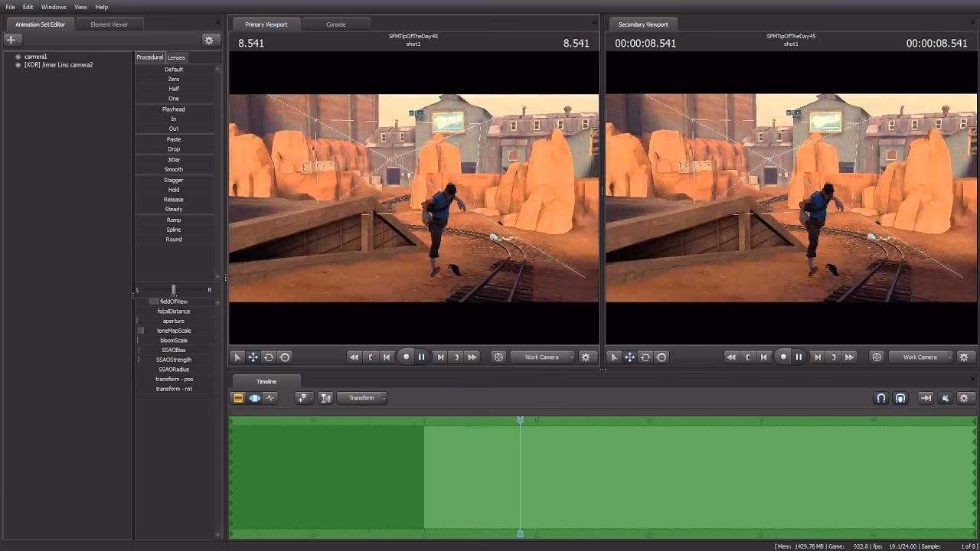The width and height of the screenshot is (980, 551).
Task: Open the Edit menu
Action: pos(28,7)
